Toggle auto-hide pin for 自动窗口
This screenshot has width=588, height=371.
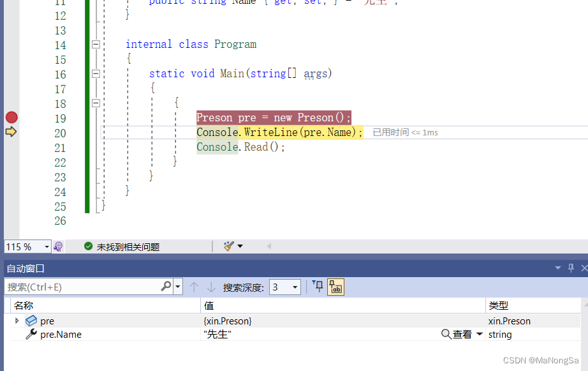pos(571,268)
